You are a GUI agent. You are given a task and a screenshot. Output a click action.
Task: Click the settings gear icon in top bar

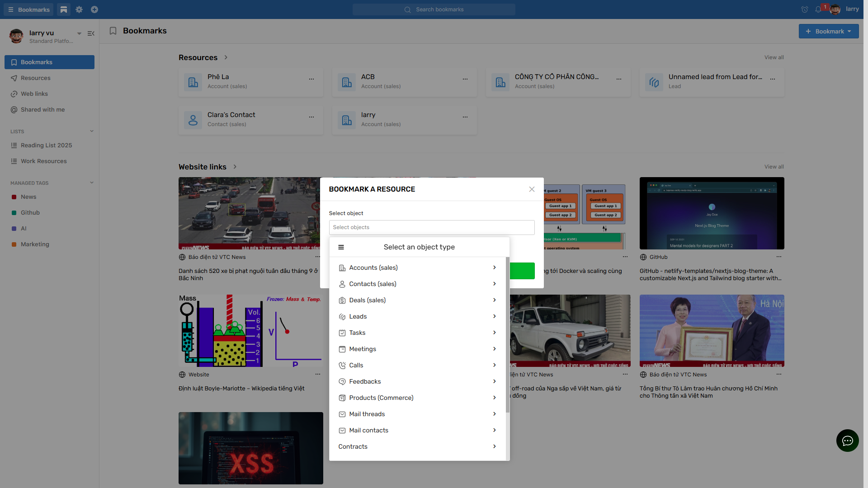(x=79, y=9)
